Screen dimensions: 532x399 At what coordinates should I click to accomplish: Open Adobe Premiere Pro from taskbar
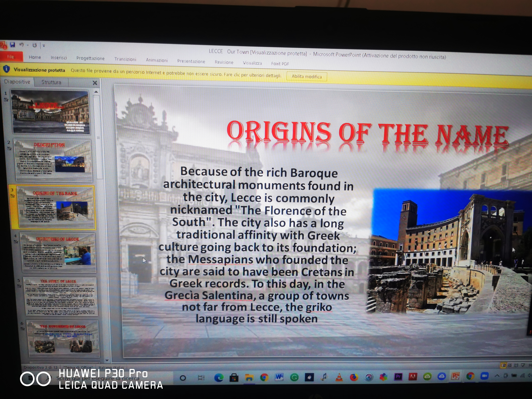pos(398,376)
